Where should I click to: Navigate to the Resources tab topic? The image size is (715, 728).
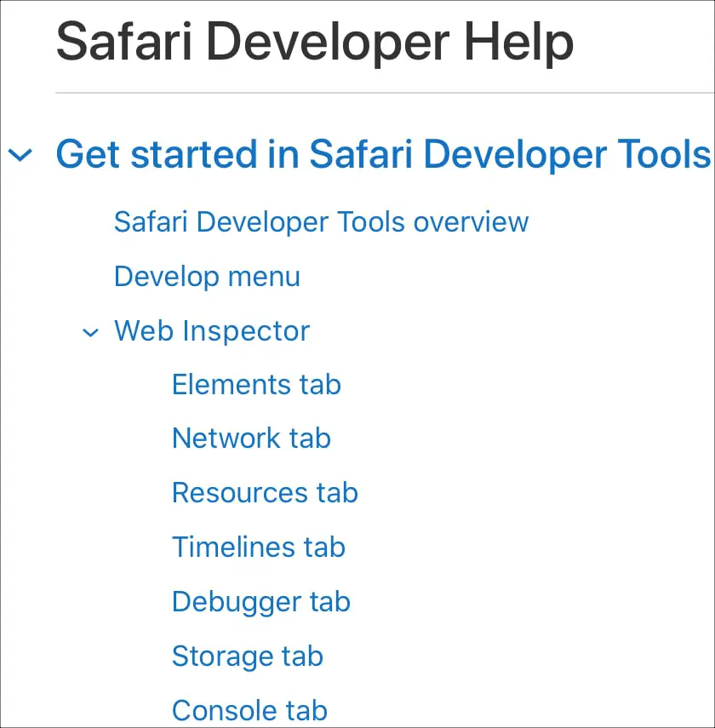(x=265, y=493)
